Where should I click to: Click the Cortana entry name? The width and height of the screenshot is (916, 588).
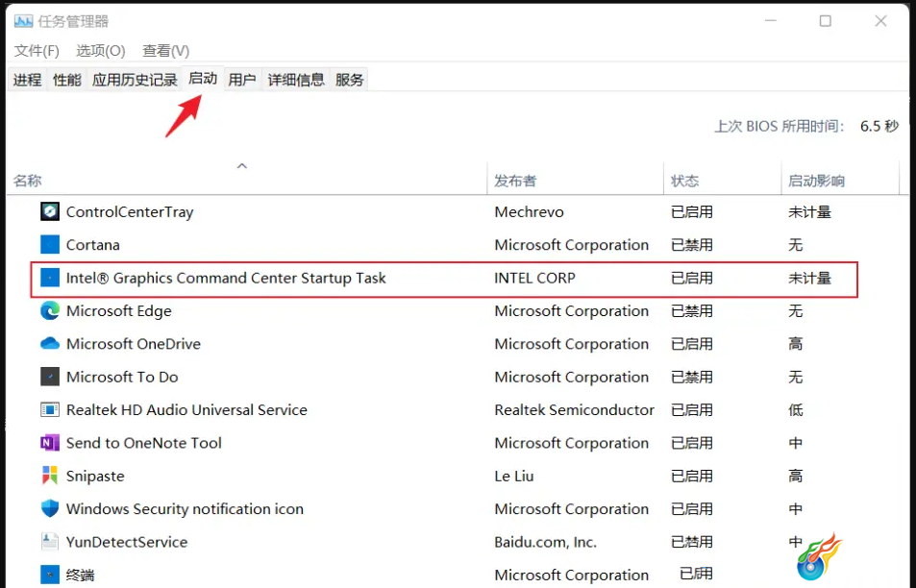point(93,245)
